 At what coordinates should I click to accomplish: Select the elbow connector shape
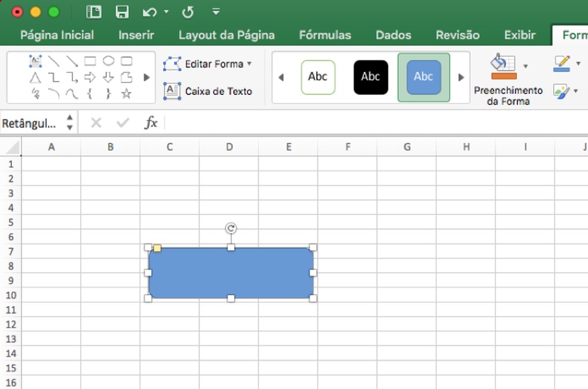54,78
